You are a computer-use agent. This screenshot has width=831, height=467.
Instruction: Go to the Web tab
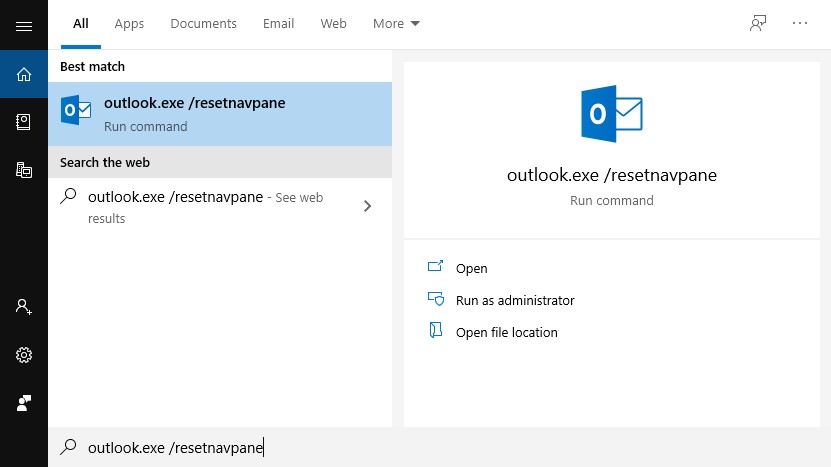333,24
